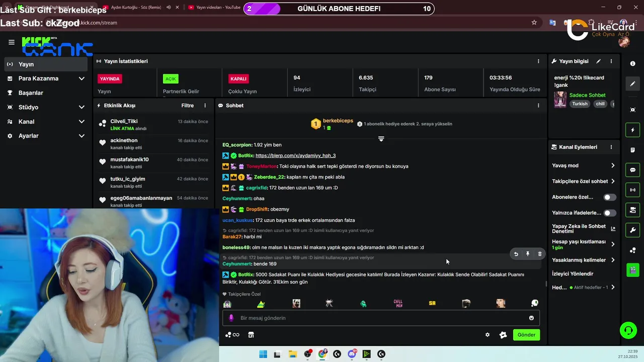Open Discord from the taskbar
This screenshot has width=644, height=362.
352,354
